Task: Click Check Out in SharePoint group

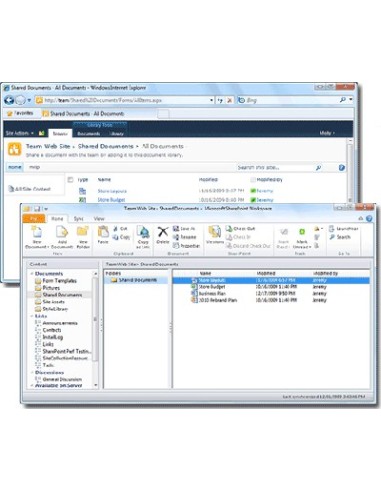Action: tap(240, 229)
